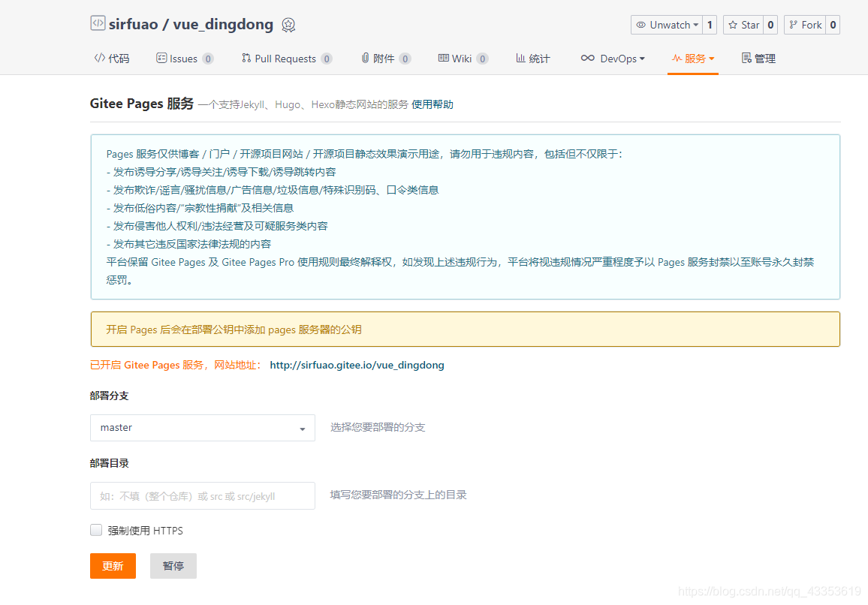Click the star icon in the Star button
The image size is (868, 605).
point(733,25)
